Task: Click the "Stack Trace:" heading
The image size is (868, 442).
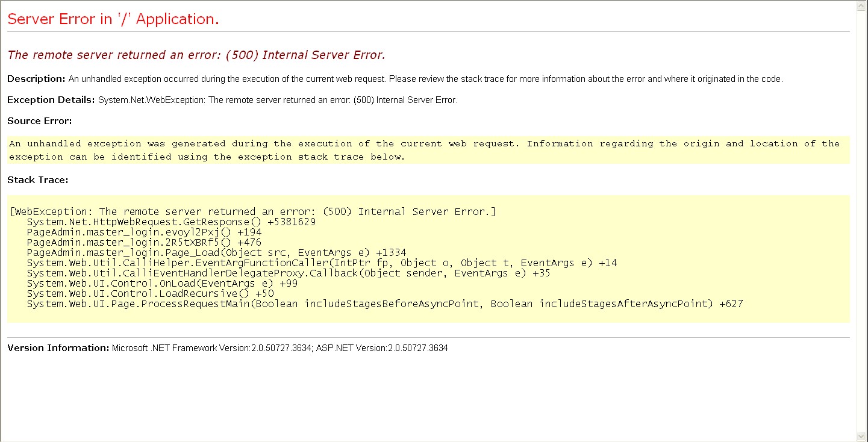Action: pyautogui.click(x=37, y=179)
